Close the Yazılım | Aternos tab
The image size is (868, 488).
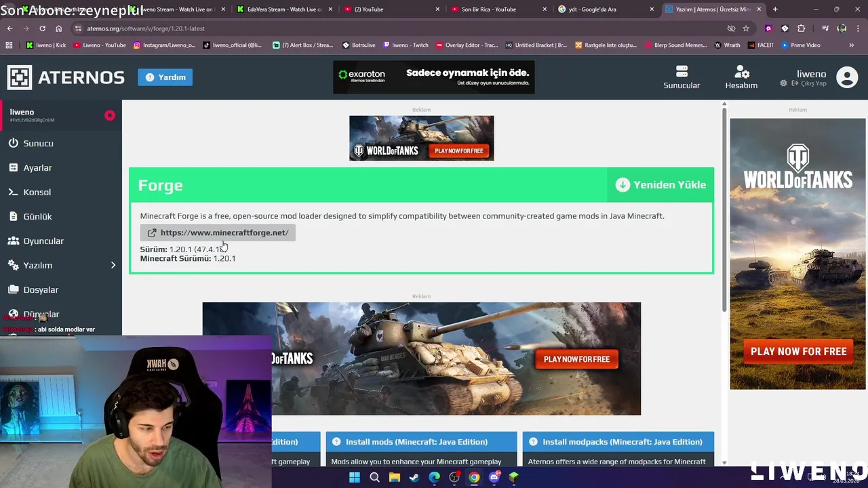click(759, 9)
